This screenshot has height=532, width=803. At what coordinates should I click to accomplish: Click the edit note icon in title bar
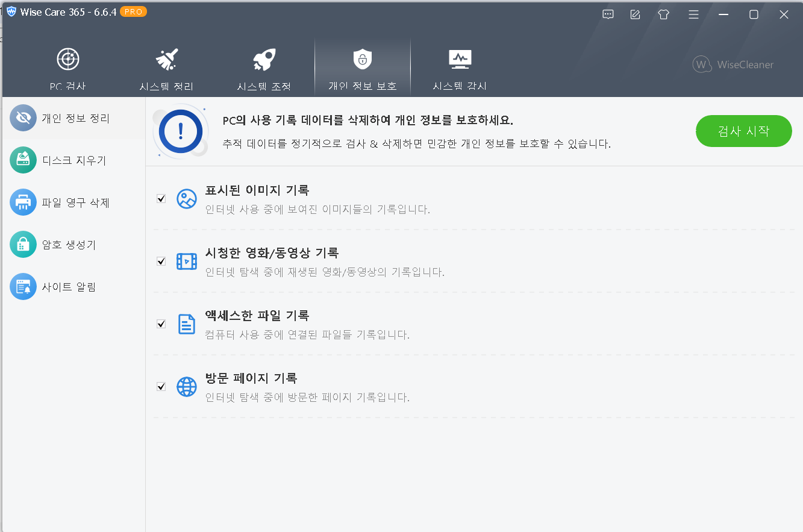pos(635,14)
